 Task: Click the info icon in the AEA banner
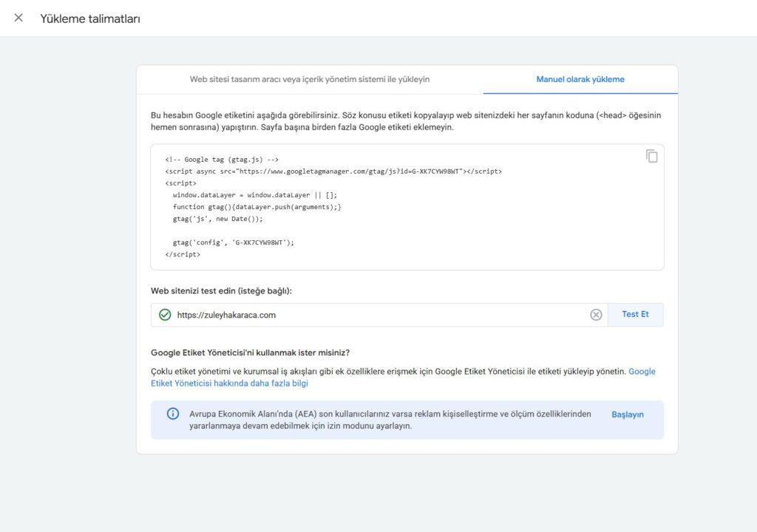coord(172,414)
